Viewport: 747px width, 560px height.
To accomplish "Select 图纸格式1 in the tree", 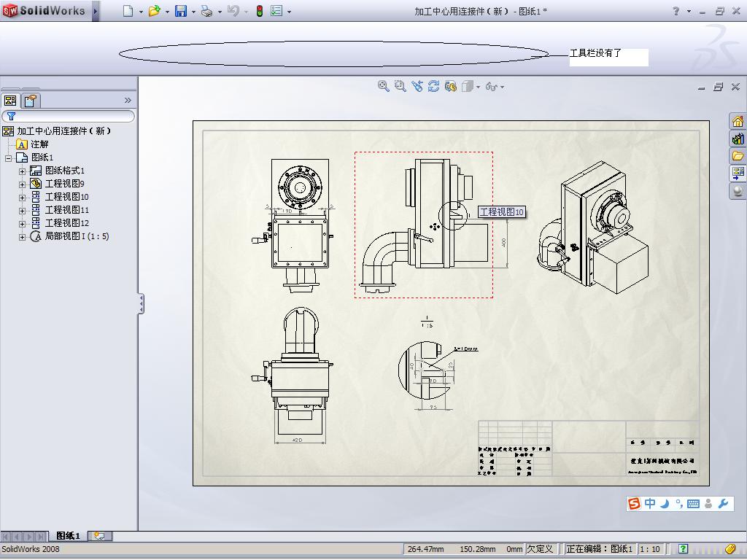I will [x=64, y=171].
